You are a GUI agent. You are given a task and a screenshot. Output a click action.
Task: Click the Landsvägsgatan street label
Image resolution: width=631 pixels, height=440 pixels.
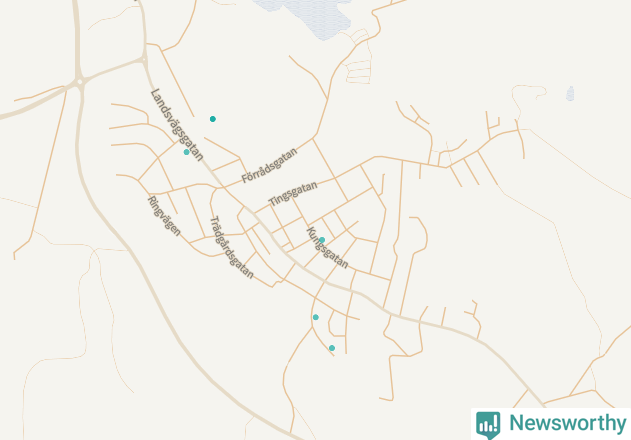click(177, 125)
